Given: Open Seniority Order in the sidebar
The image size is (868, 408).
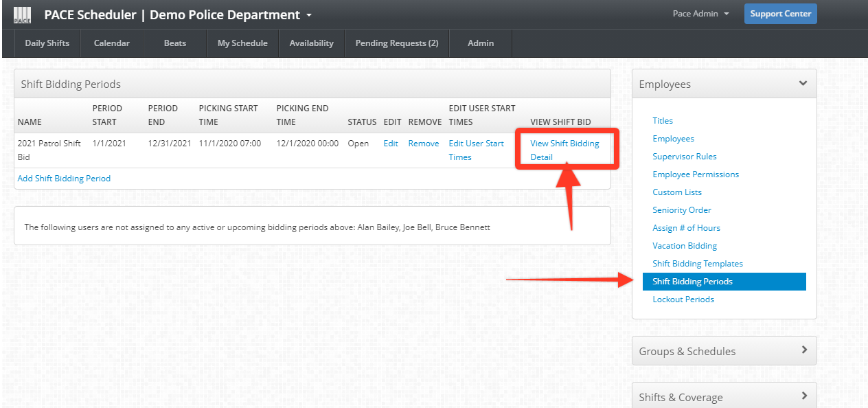Looking at the screenshot, I should click(681, 209).
